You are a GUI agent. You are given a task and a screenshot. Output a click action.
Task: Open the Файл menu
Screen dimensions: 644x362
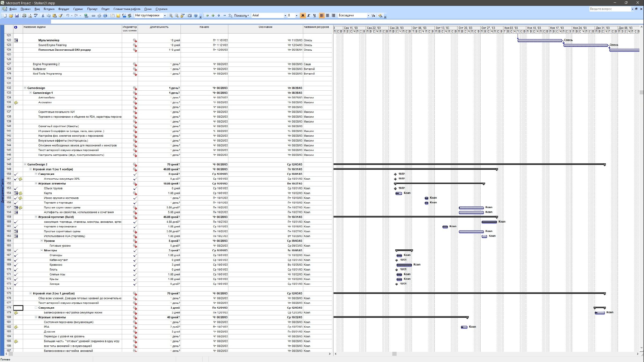pos(13,9)
